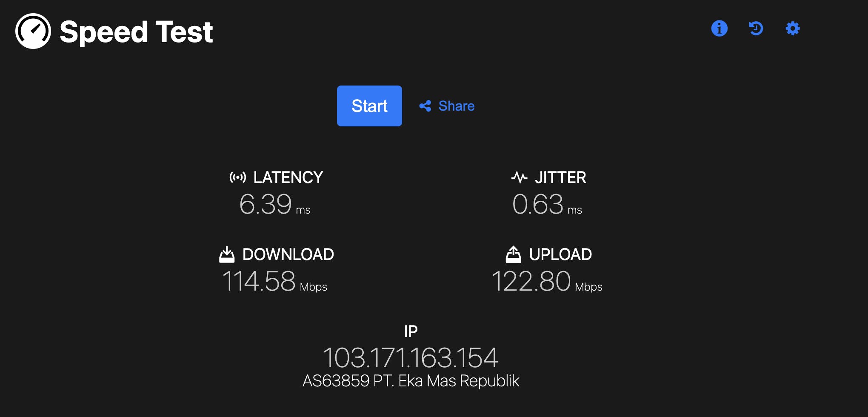The image size is (868, 417).
Task: Click the share icon beside Share
Action: (x=425, y=106)
